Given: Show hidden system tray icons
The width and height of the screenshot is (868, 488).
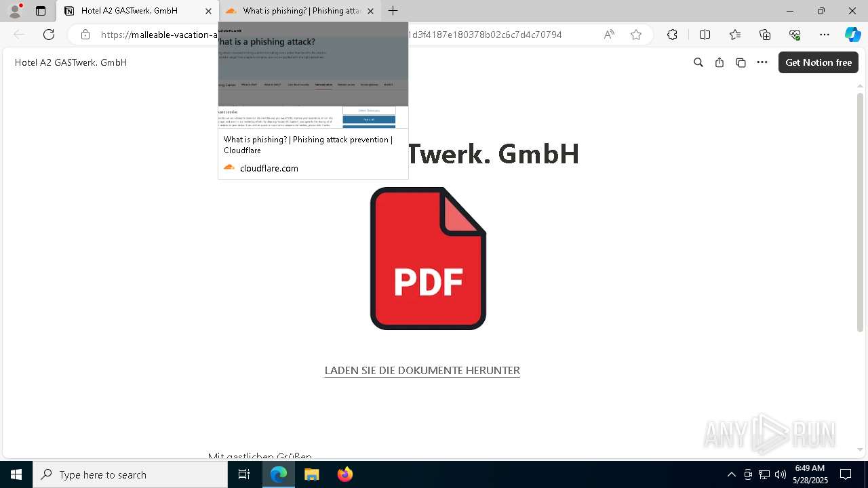Looking at the screenshot, I should [x=731, y=474].
